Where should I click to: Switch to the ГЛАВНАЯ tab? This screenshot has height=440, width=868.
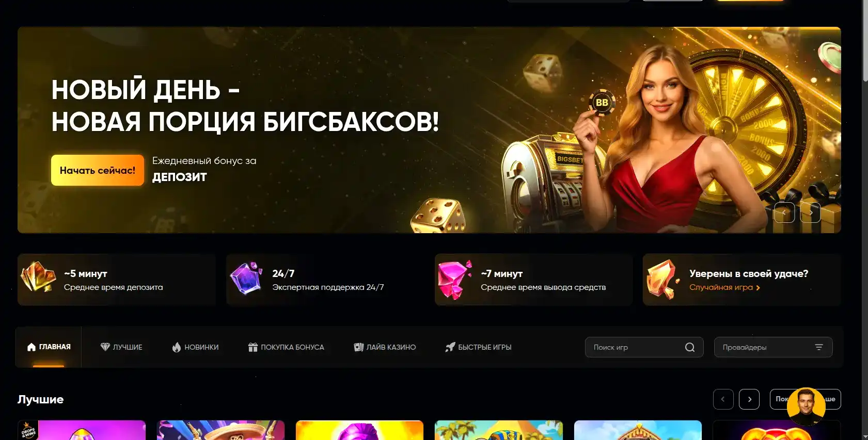pyautogui.click(x=49, y=347)
